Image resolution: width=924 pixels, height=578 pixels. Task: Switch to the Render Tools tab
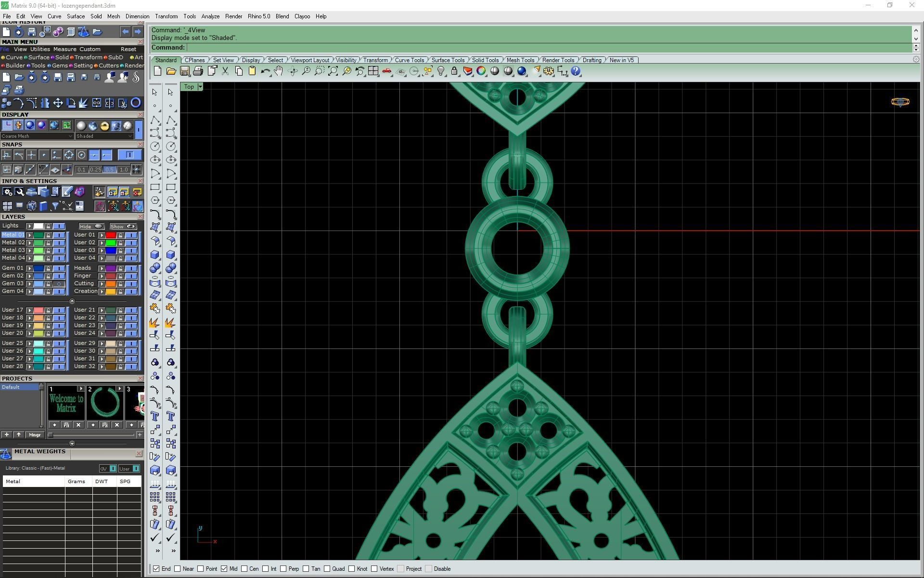[x=558, y=60]
